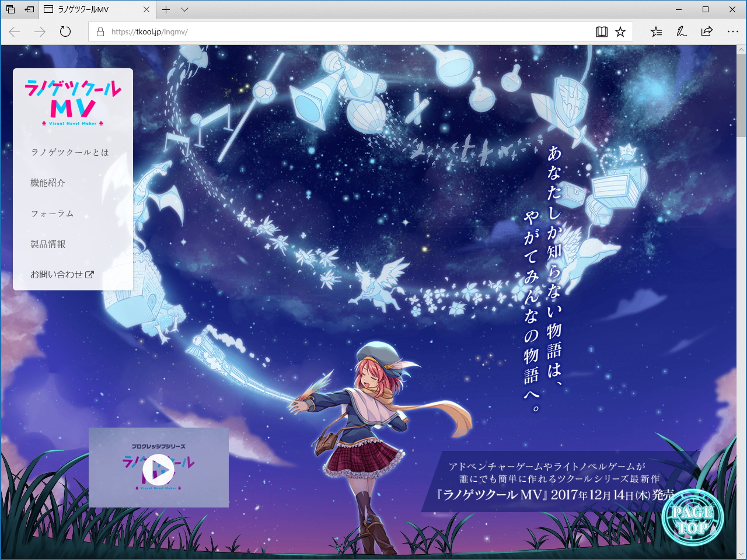747x560 pixels.
Task: Open the external link for お問い合わせ
Action: 90,274
